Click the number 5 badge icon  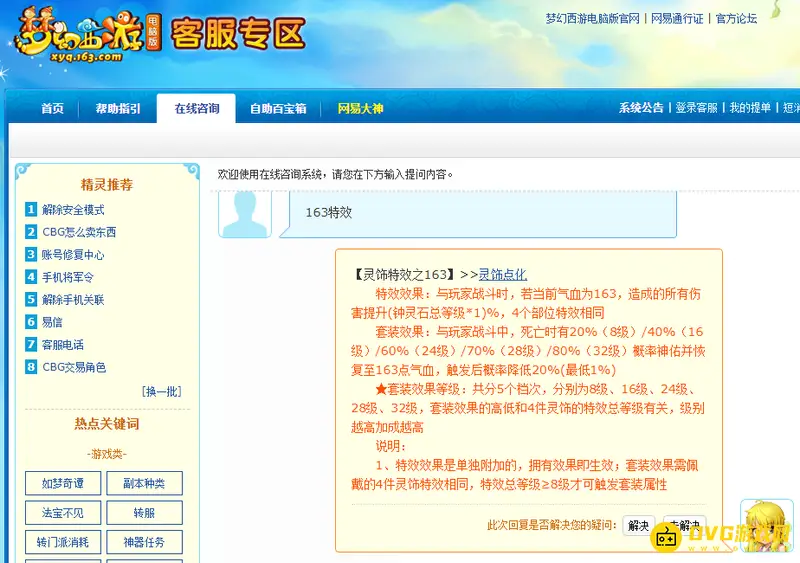[31, 299]
